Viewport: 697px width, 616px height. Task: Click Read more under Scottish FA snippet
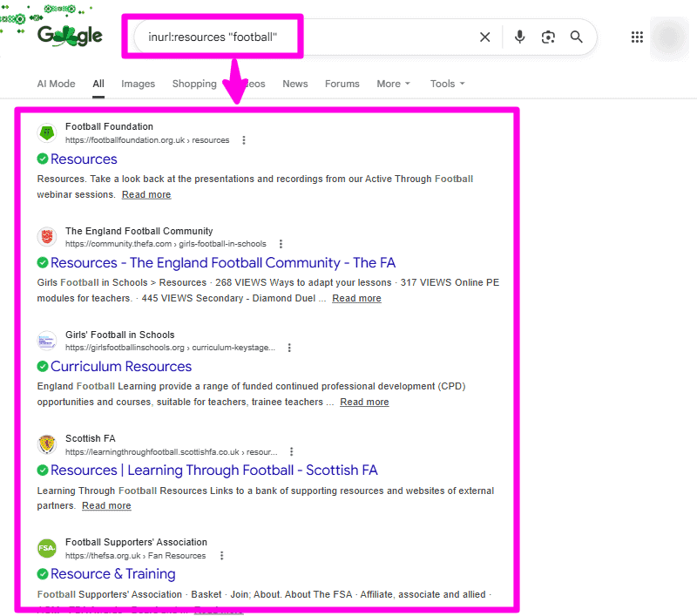tap(106, 505)
